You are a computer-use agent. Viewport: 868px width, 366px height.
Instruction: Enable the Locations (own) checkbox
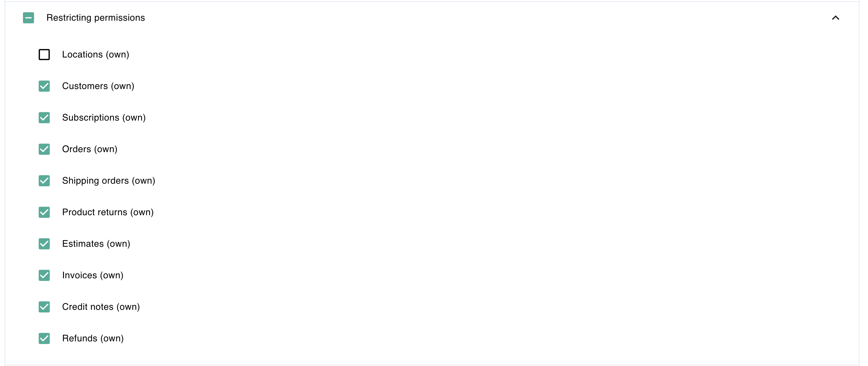[x=44, y=55]
